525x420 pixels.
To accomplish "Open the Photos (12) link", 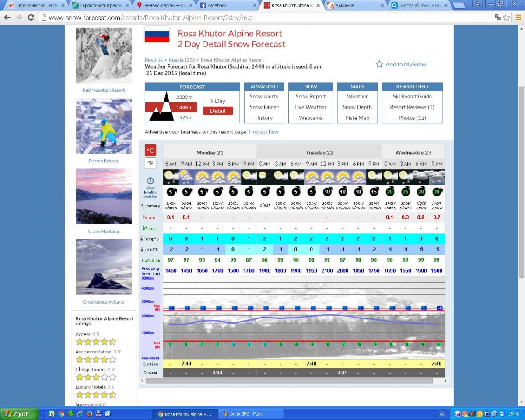I will click(x=412, y=118).
